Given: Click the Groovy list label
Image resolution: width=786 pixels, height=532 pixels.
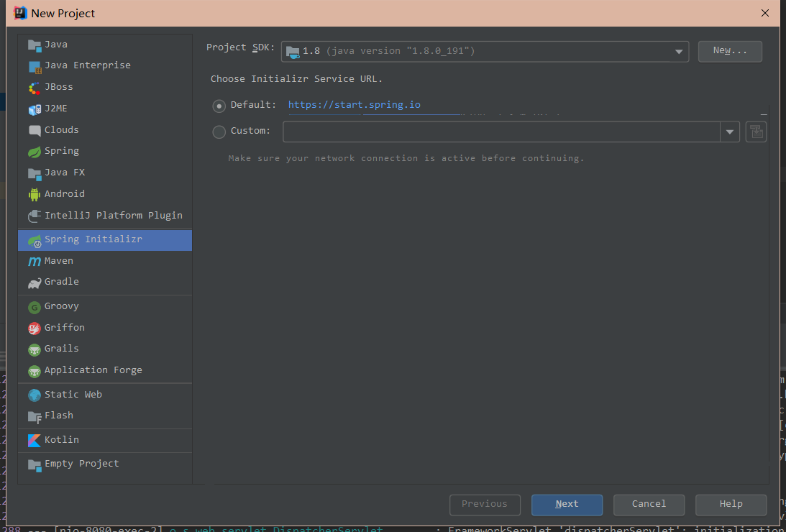Looking at the screenshot, I should click(x=61, y=306).
